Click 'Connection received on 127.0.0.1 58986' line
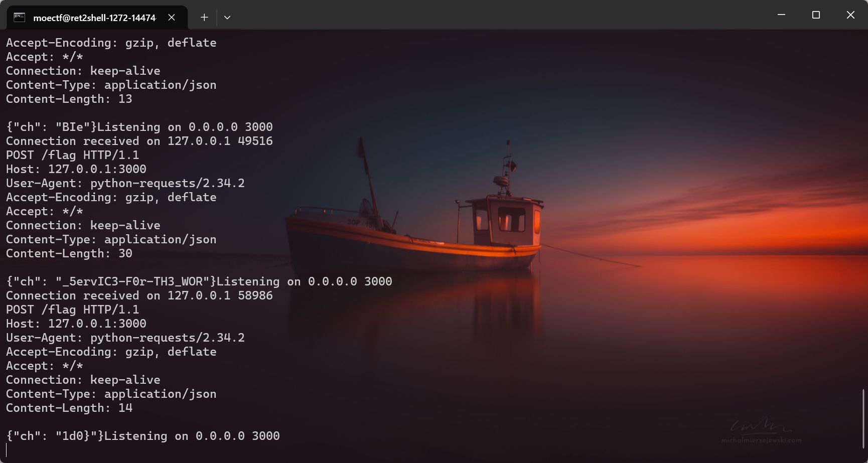The image size is (868, 463). pos(139,295)
